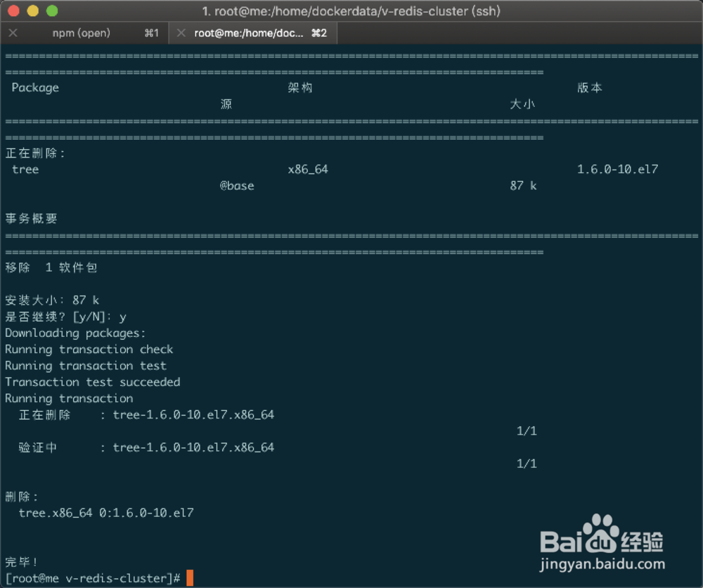Click the window title showing v-redis-cluster path
Image resolution: width=703 pixels, height=588 pixels.
[351, 11]
